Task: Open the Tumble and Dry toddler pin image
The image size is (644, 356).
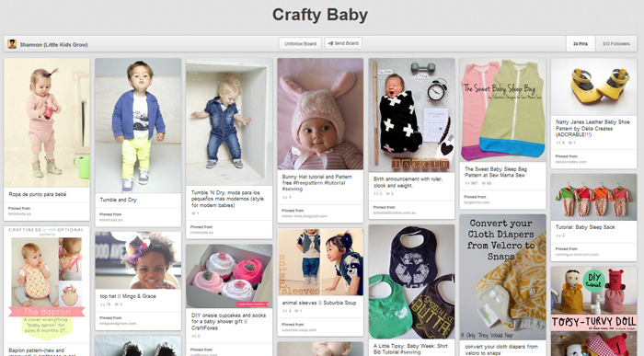Action: [138, 125]
